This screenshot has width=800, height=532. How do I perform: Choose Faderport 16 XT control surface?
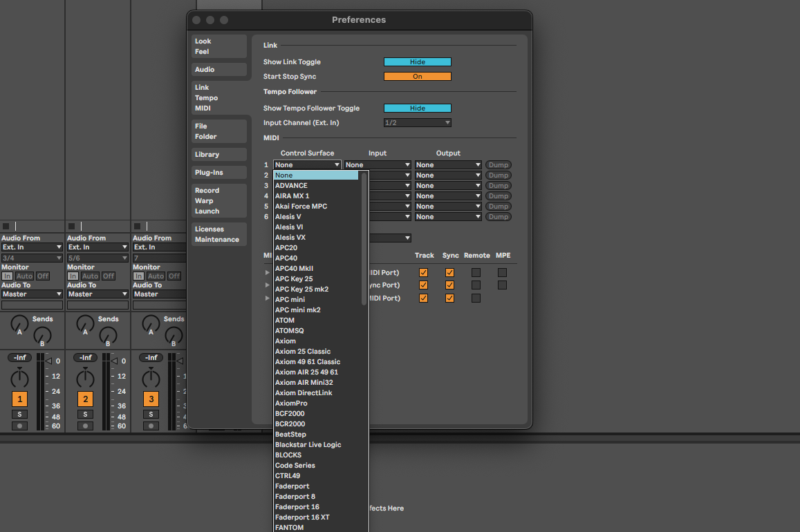pos(316,517)
